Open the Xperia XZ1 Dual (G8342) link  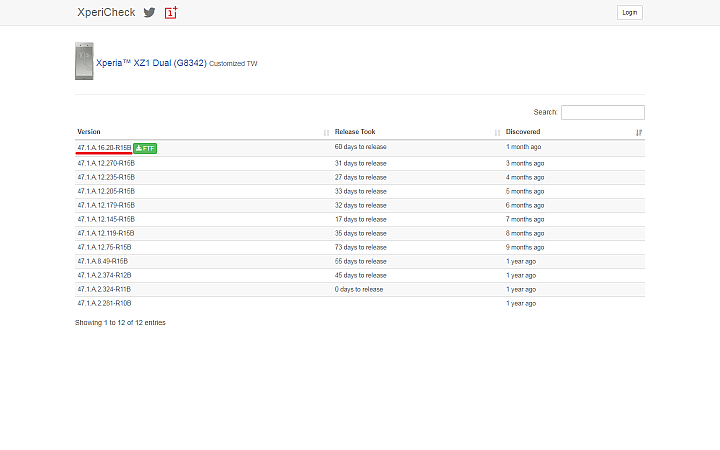click(x=151, y=63)
